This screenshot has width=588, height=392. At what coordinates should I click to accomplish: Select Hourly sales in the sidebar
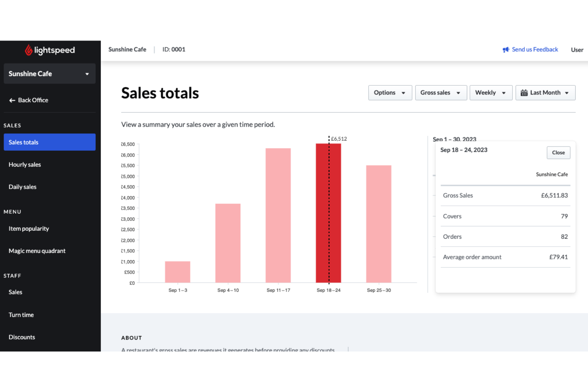[x=25, y=164]
